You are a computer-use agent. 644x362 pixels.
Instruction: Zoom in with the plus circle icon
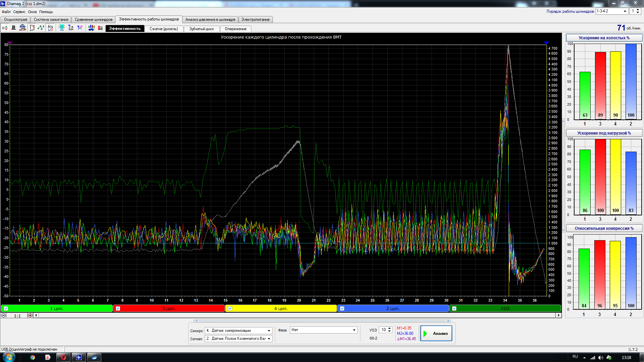click(30, 315)
